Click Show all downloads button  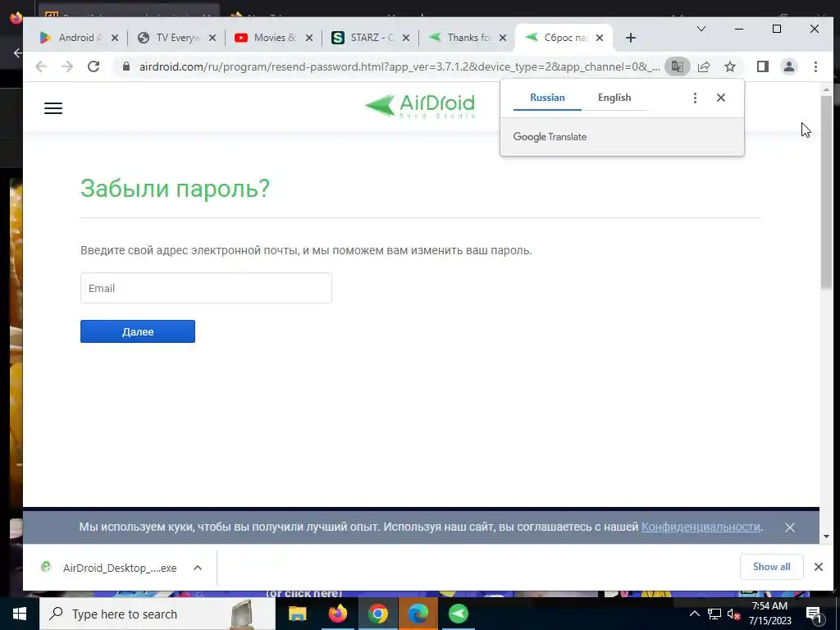[x=771, y=567]
